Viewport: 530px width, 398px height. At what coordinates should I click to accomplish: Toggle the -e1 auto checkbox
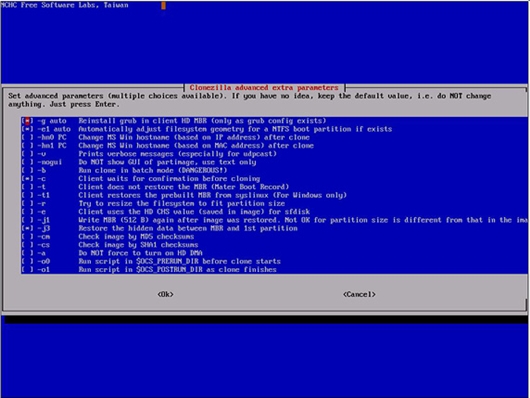pos(27,129)
